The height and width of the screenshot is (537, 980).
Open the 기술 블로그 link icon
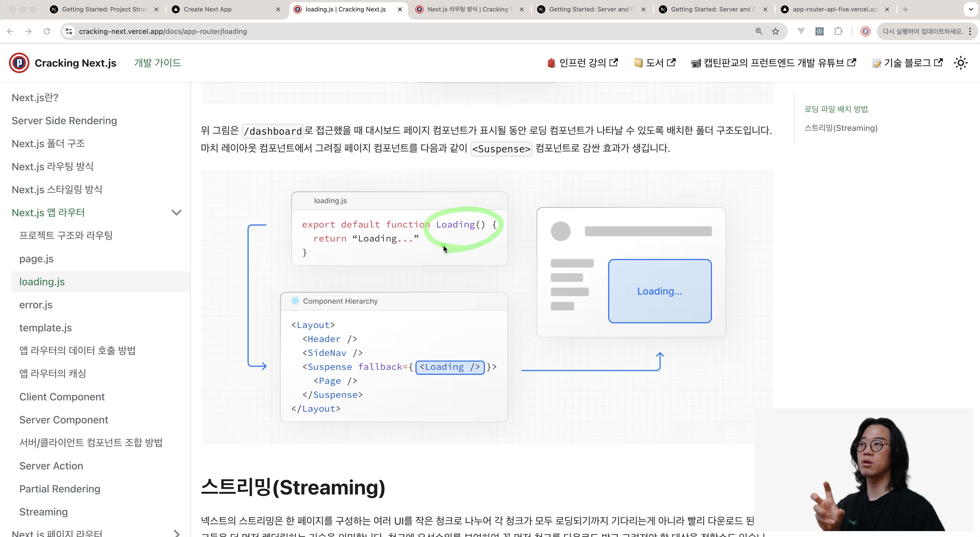(938, 62)
